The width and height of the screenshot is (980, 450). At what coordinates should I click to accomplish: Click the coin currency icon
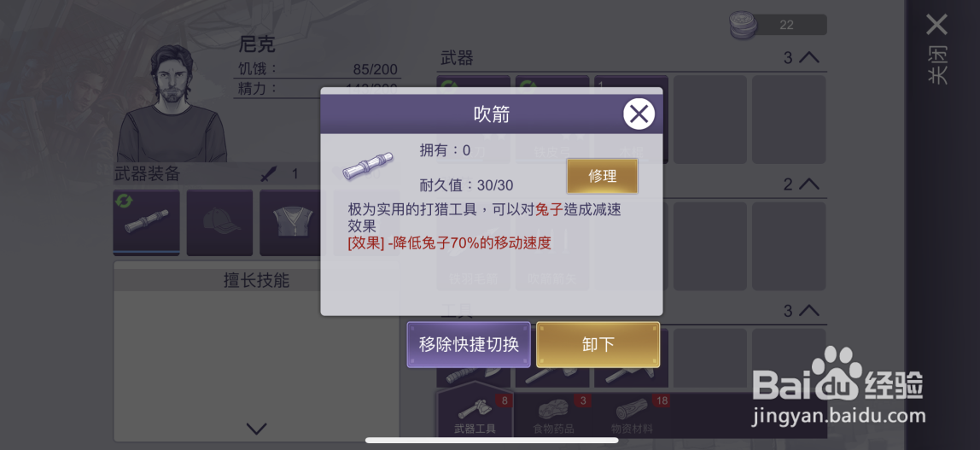point(744,26)
